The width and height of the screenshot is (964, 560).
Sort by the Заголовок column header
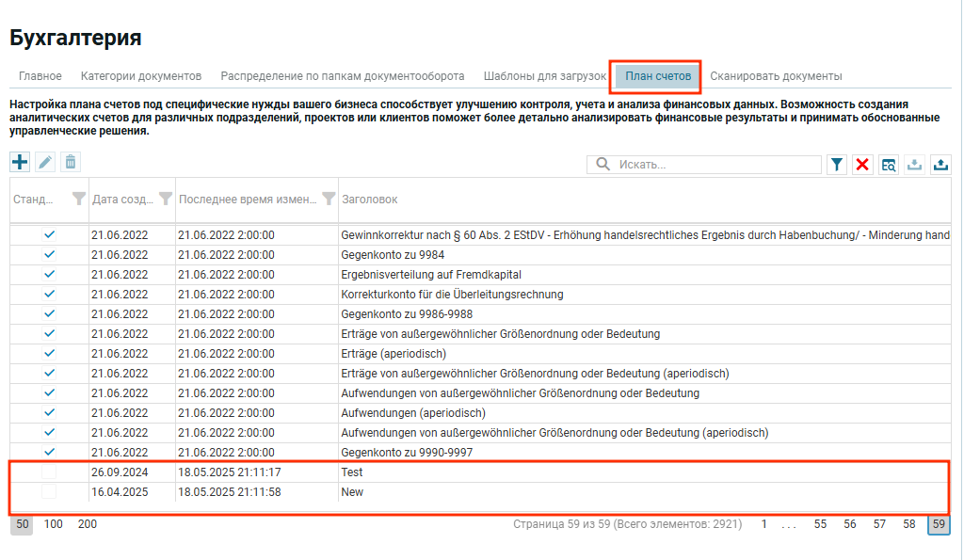click(x=369, y=200)
